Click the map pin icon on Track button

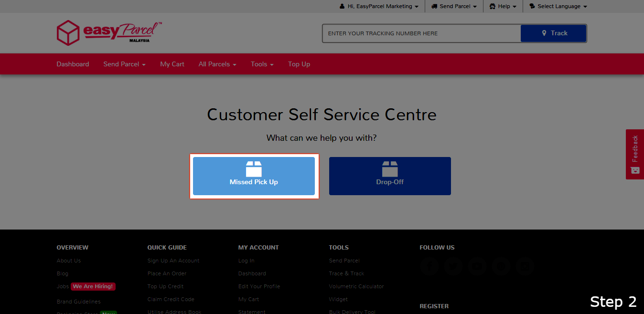tap(544, 33)
